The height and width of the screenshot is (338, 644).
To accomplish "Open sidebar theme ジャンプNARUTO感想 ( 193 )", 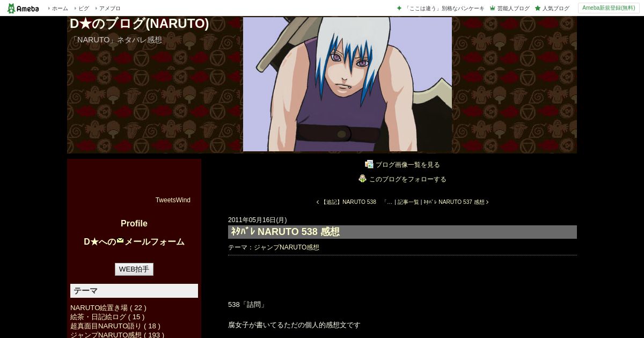I will pos(118,335).
